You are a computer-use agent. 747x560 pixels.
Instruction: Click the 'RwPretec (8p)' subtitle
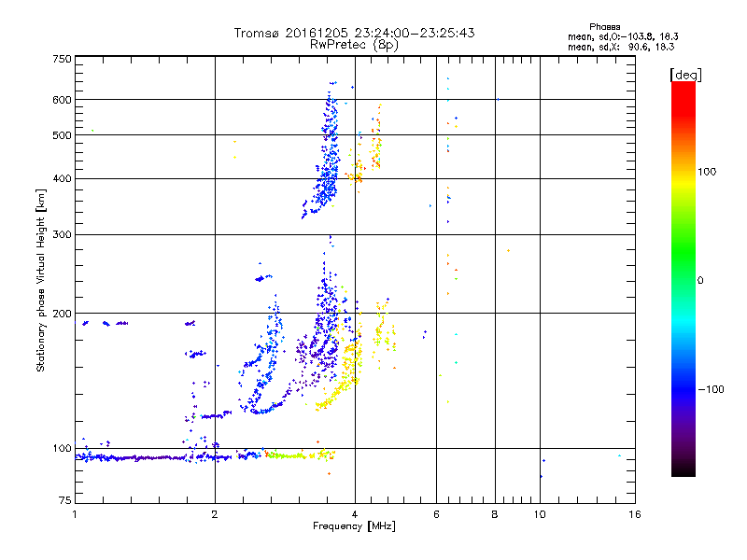[354, 45]
